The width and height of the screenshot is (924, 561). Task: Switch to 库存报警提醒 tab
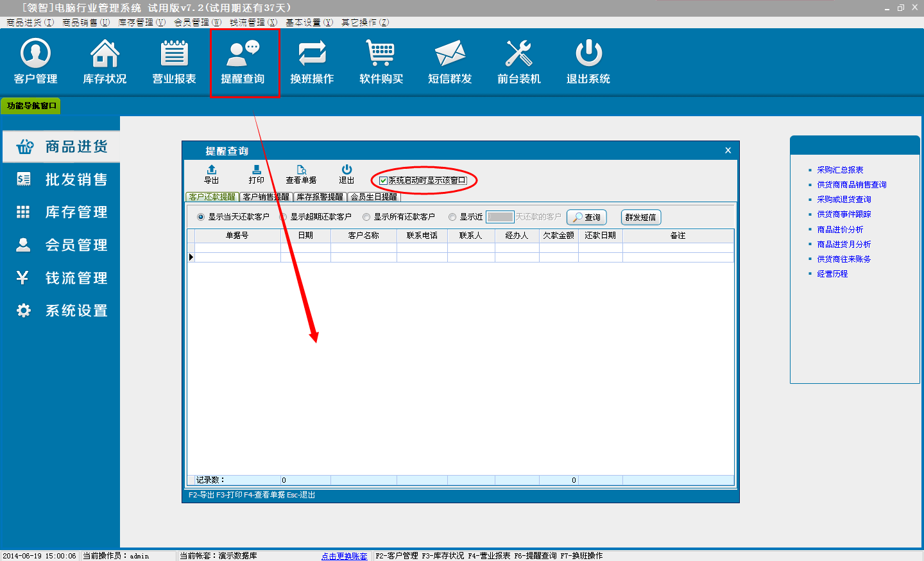320,197
